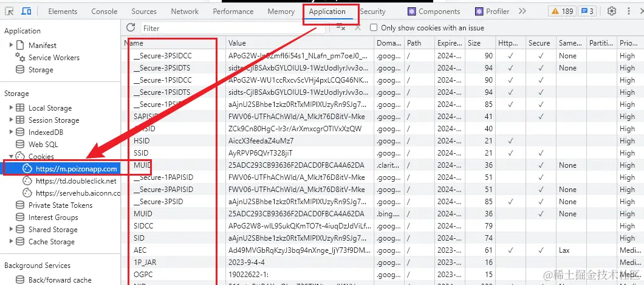Select https://m.poizonapp.com cookies

76,168
